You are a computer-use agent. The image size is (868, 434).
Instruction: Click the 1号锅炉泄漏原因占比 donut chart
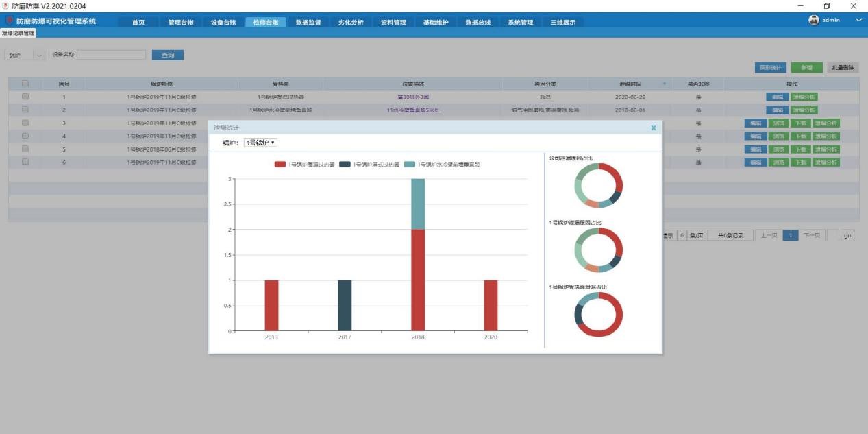tap(599, 250)
